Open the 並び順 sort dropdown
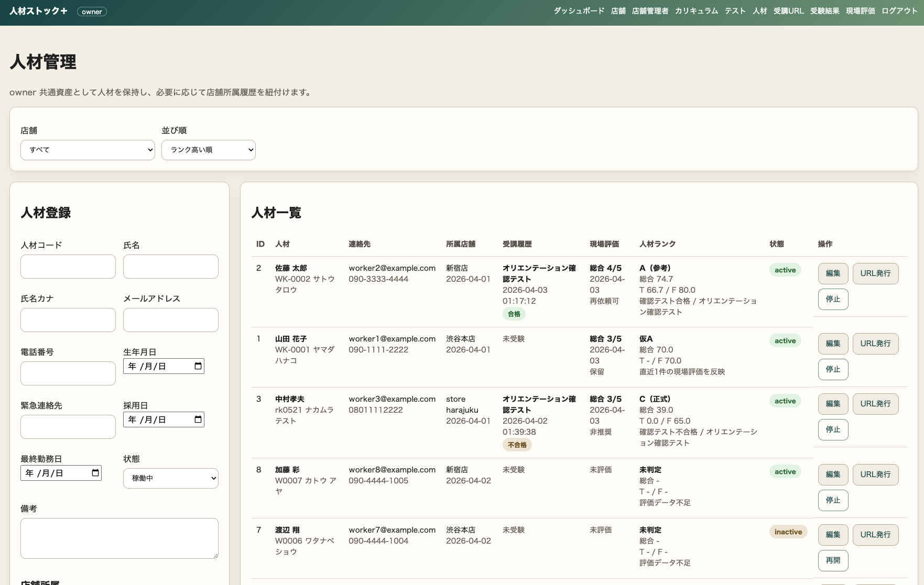The image size is (924, 585). coord(209,150)
